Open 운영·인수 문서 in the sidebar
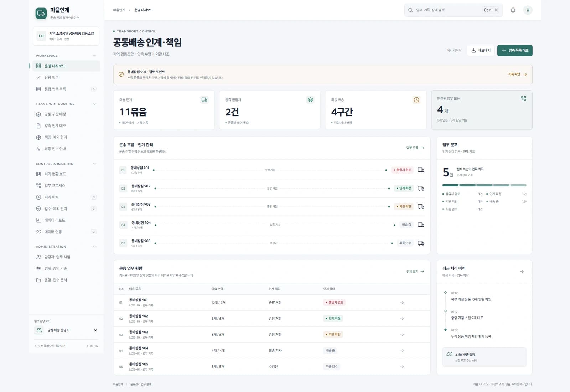570x392 pixels. (x=66, y=280)
